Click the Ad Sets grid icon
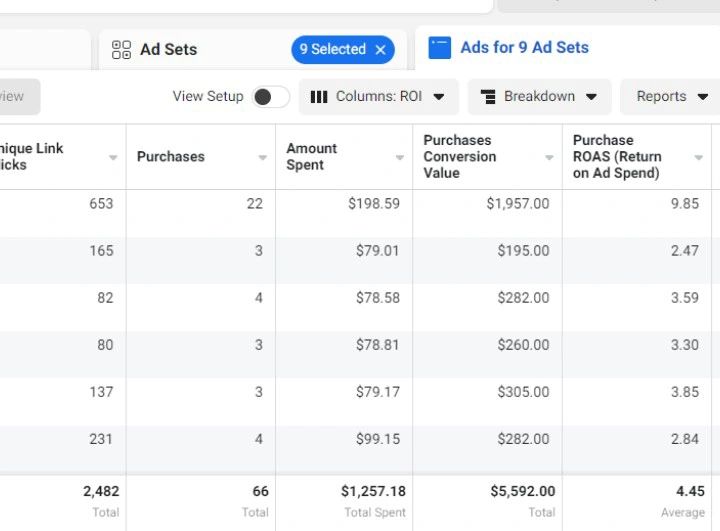720x531 pixels. tap(122, 50)
